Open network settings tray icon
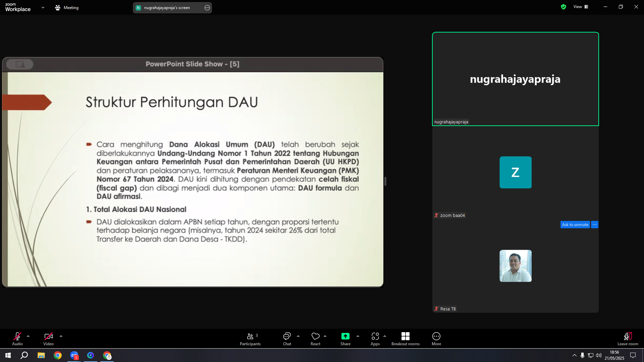Viewport: 644px width, 362px height. tap(591, 355)
